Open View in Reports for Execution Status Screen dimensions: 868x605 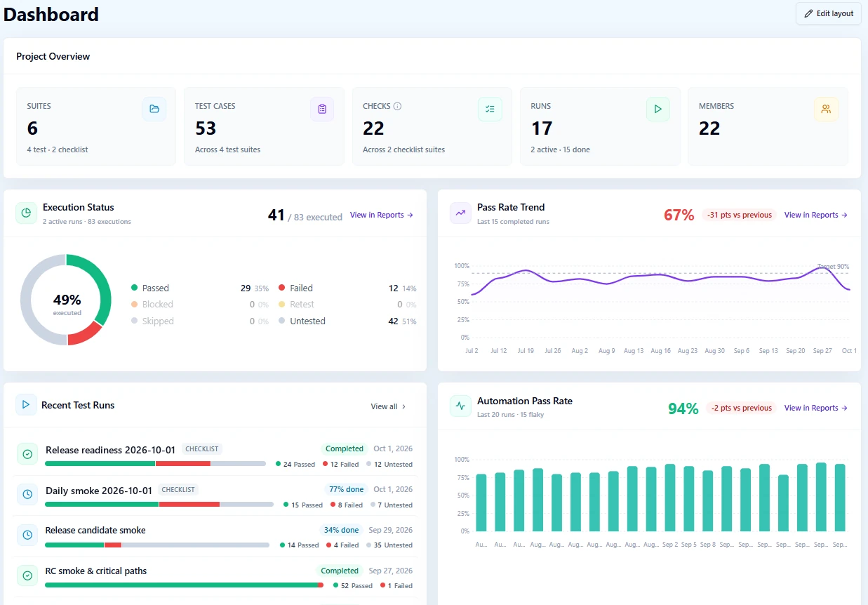[x=382, y=215]
